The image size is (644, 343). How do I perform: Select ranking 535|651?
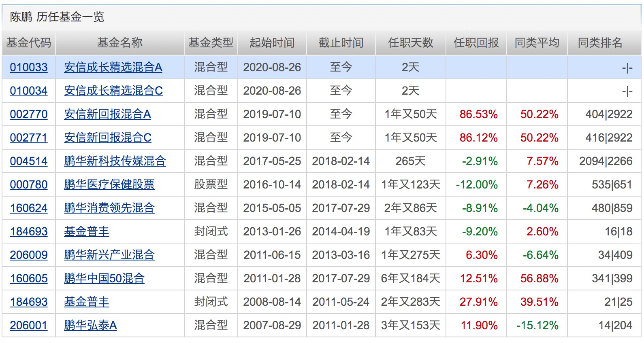coord(612,184)
